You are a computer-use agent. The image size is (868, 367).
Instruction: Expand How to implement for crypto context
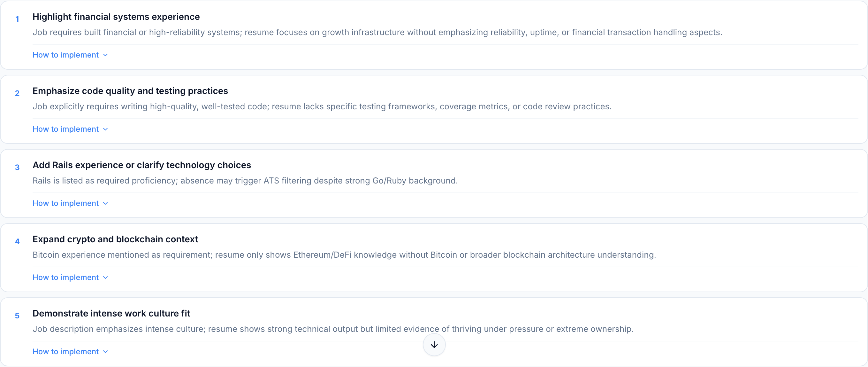point(66,277)
